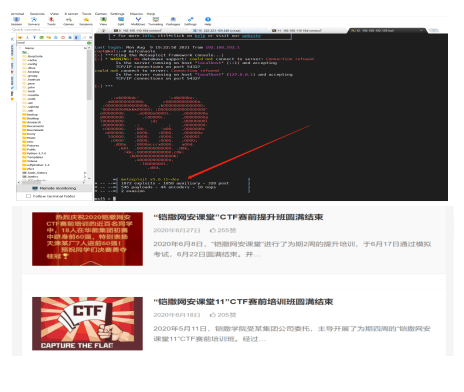Click the Quick connect input field
This screenshot has width=464, height=392.
click(x=50, y=30)
